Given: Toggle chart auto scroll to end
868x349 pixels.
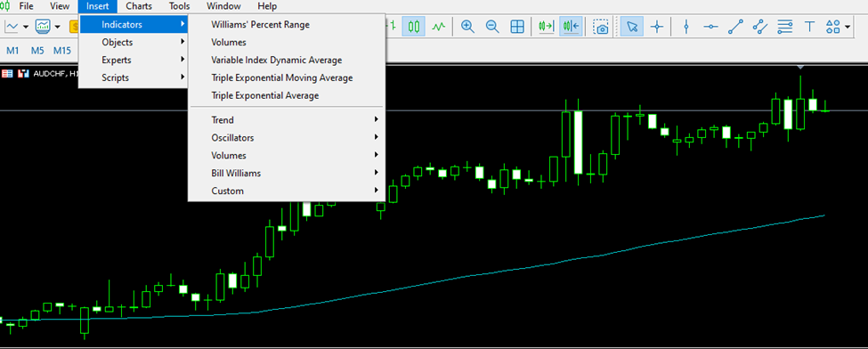Looking at the screenshot, I should click(547, 26).
